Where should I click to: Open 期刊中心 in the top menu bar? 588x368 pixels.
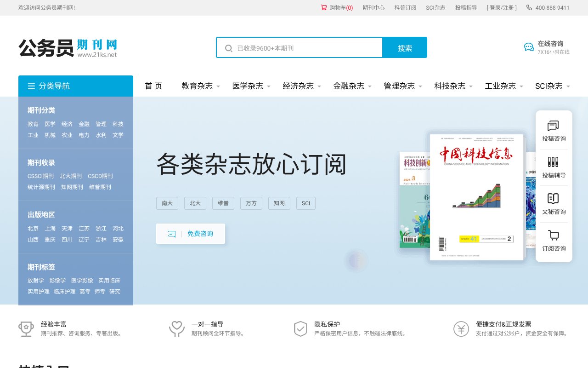373,8
